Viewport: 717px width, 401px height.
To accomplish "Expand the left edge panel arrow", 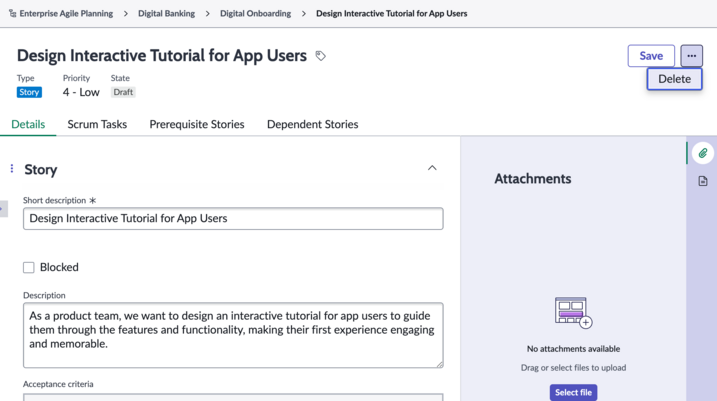I will tap(3, 209).
